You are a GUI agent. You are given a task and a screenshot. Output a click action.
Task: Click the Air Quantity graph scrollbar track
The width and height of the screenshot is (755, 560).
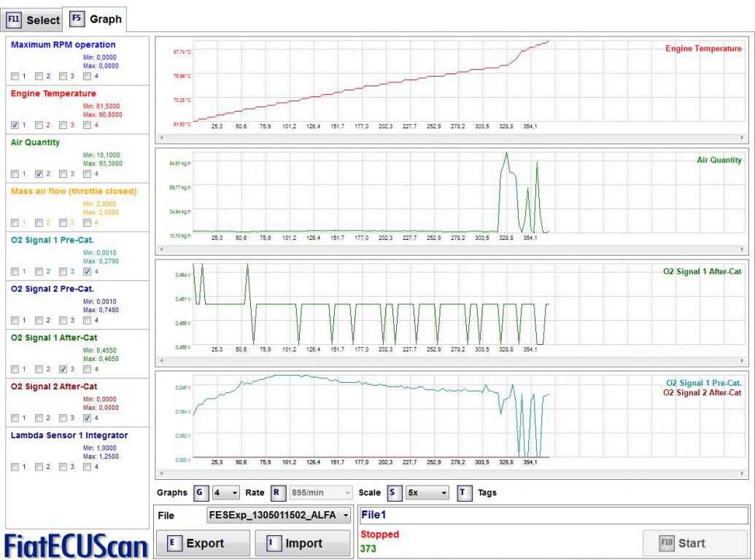pos(452,249)
